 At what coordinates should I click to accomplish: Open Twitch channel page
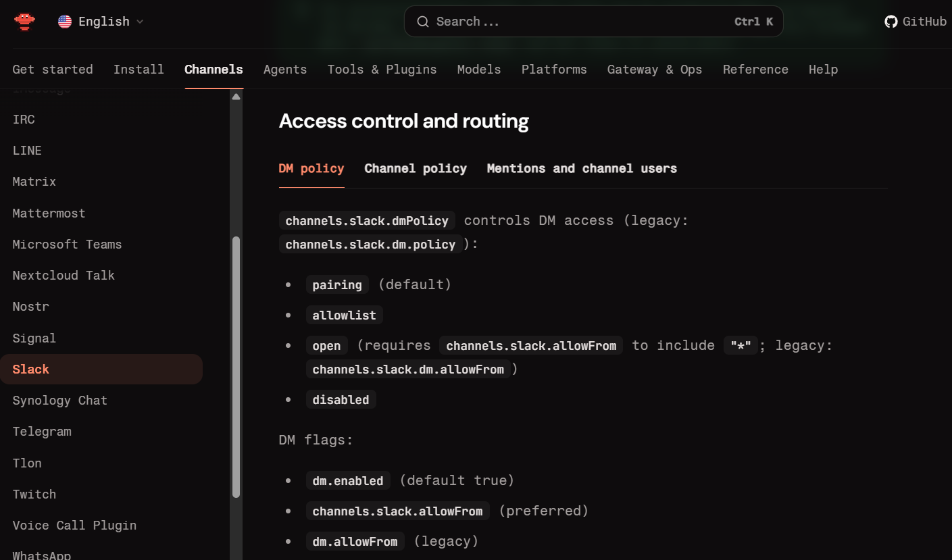(34, 494)
